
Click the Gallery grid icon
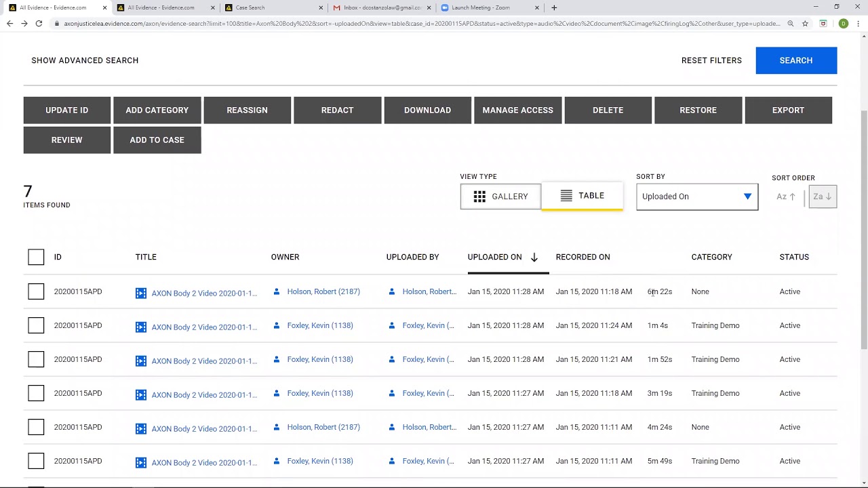pos(479,197)
